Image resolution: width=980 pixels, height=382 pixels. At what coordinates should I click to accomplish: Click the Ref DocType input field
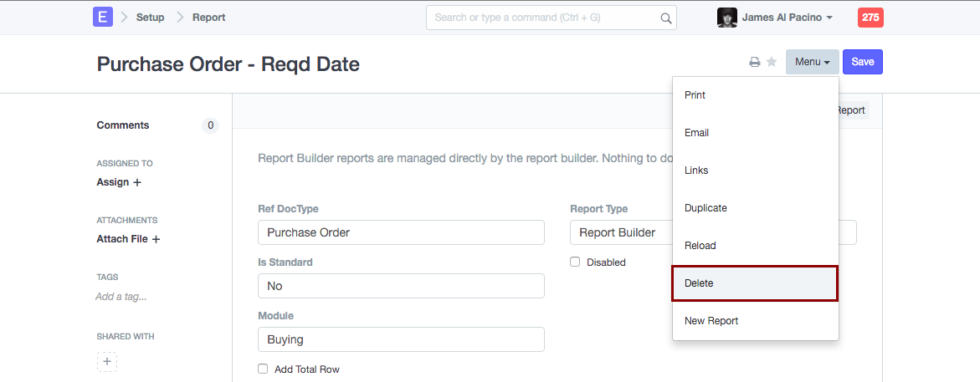[x=401, y=232]
